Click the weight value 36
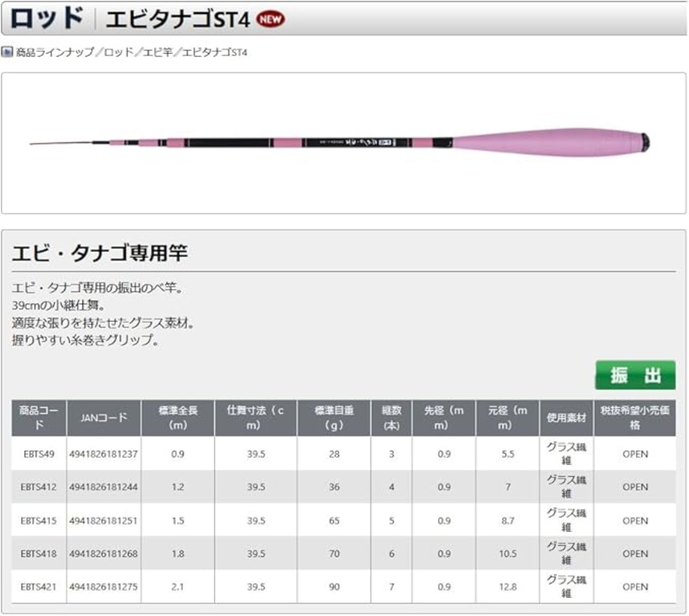Viewport: 689px width, 616px height. [334, 487]
